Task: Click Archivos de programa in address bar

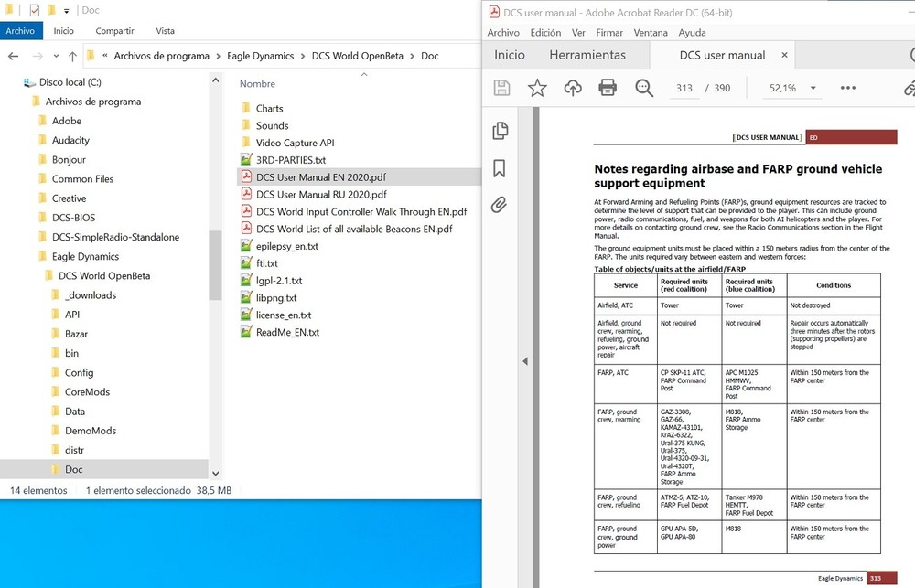Action: coord(162,56)
